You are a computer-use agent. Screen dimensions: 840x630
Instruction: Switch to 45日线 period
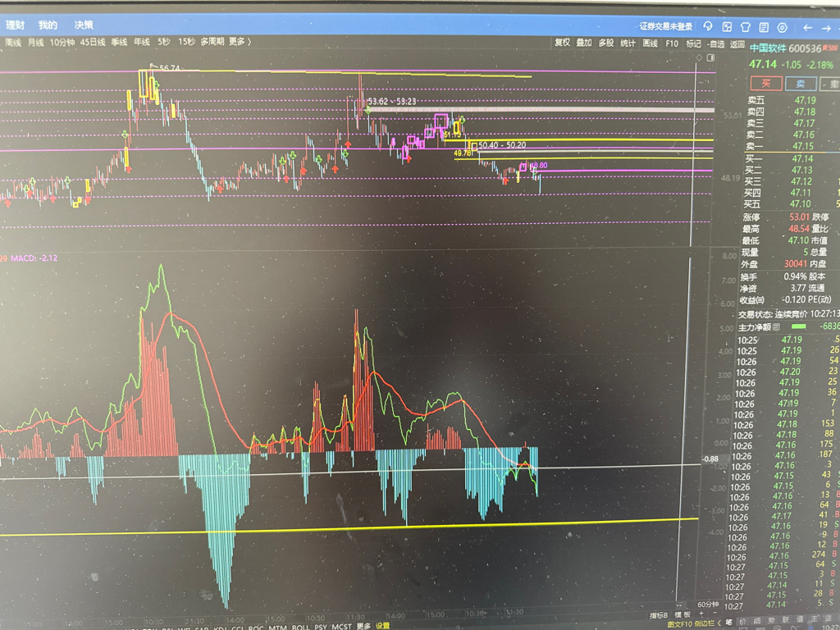click(93, 42)
